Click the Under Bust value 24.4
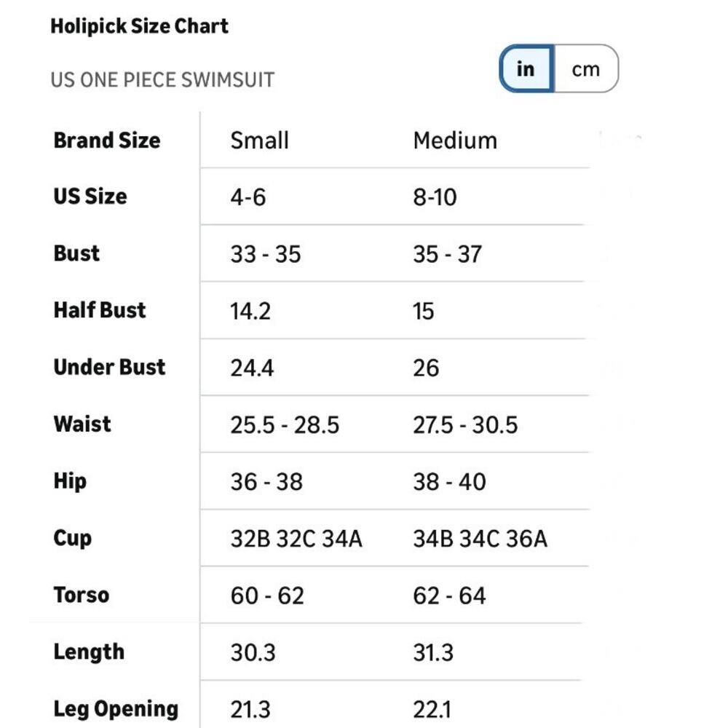The height and width of the screenshot is (728, 728). pos(252,368)
